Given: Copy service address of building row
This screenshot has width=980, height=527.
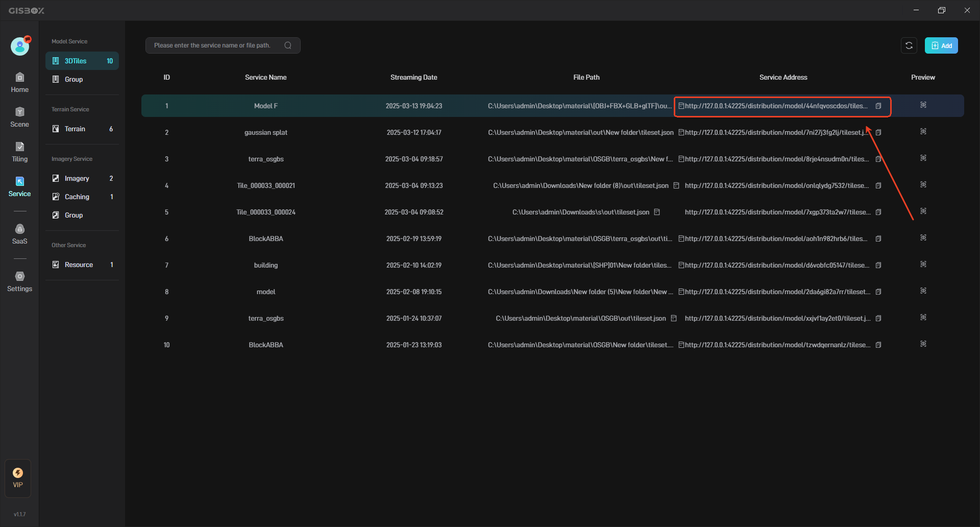Looking at the screenshot, I should [x=878, y=265].
